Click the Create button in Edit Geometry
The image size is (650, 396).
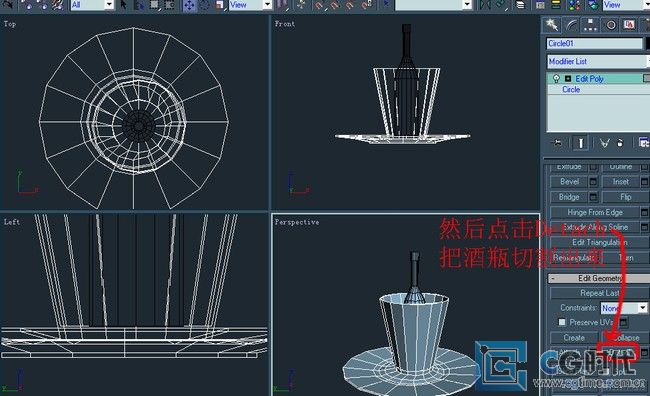574,338
